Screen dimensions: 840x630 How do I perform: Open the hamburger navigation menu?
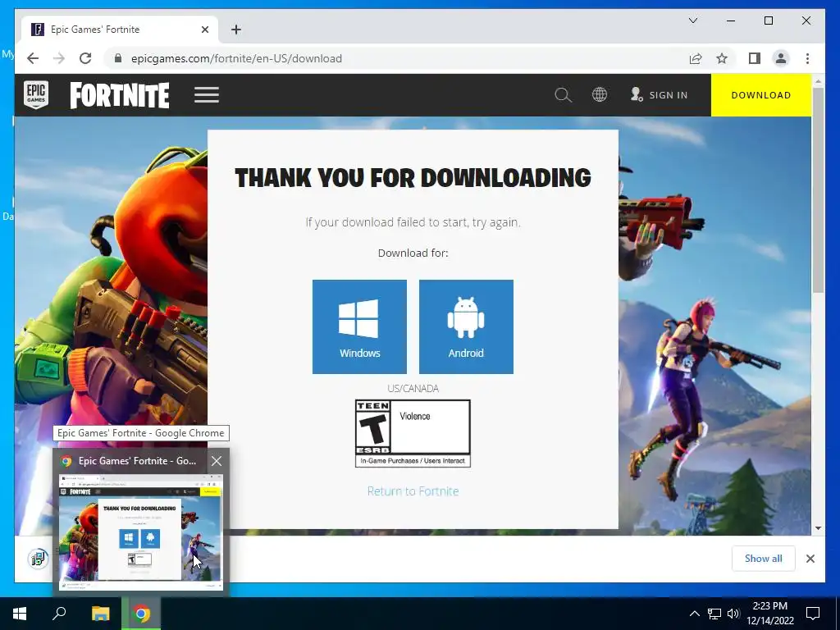point(207,95)
